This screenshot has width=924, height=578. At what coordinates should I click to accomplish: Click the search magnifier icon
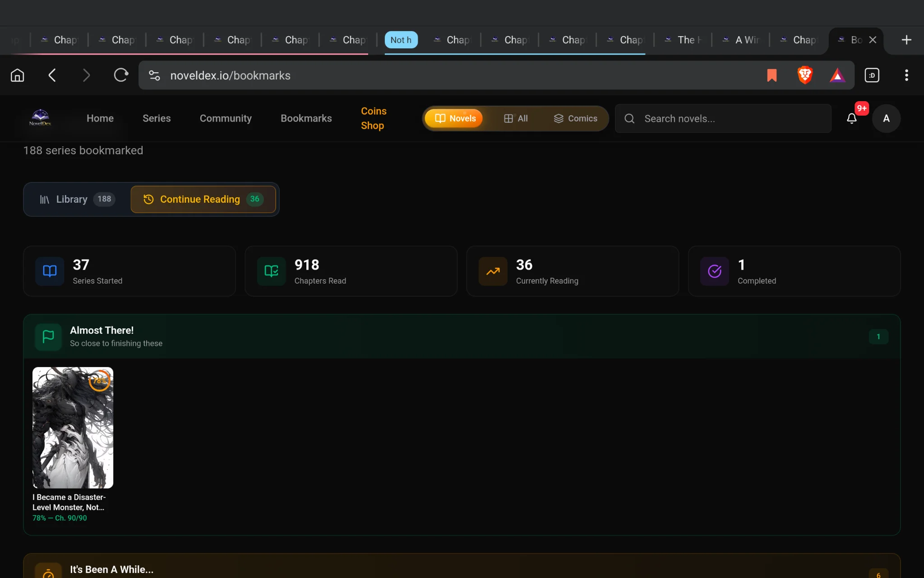pos(629,118)
